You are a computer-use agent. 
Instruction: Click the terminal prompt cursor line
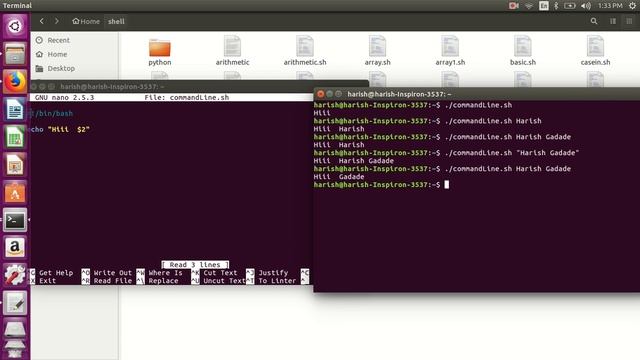coord(381,184)
